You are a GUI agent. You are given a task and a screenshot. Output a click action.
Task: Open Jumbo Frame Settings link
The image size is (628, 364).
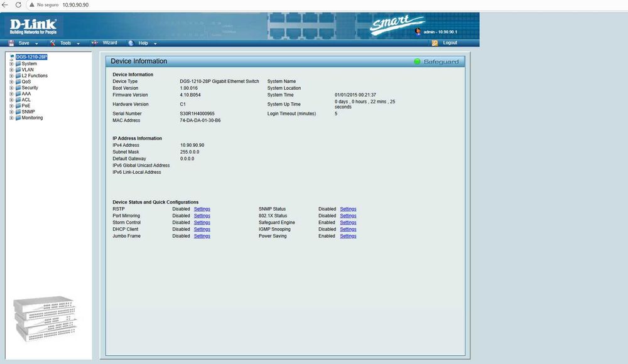click(202, 236)
